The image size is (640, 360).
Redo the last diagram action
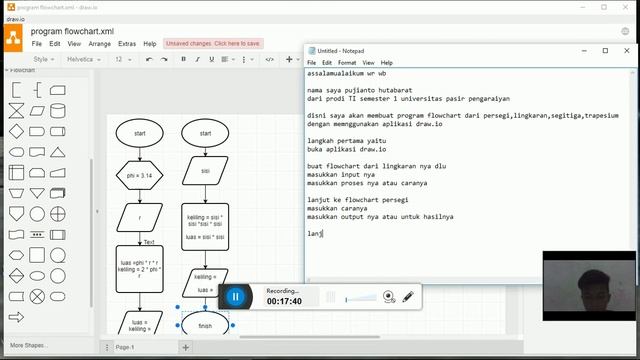pos(164,60)
